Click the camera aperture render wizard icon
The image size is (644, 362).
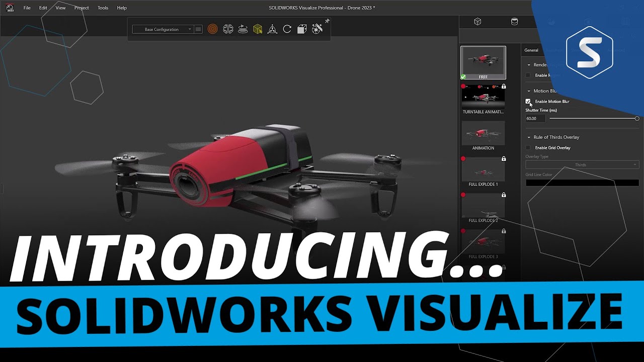(x=317, y=29)
